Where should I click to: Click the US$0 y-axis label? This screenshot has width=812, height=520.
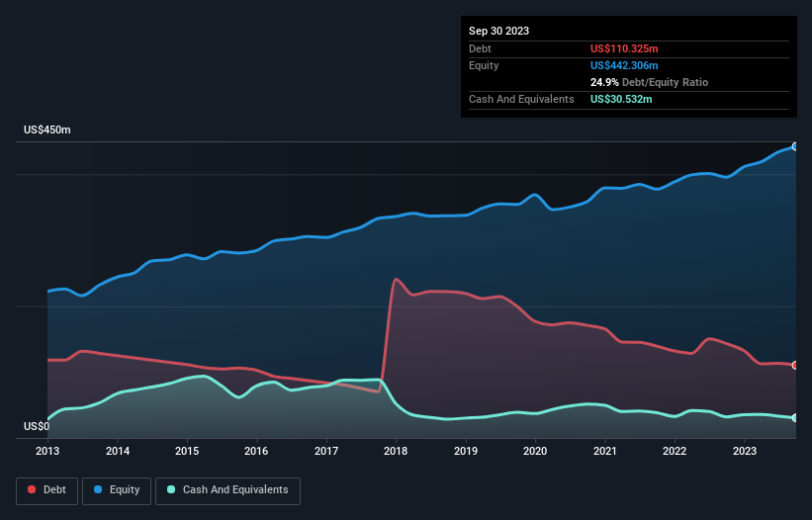coord(37,426)
